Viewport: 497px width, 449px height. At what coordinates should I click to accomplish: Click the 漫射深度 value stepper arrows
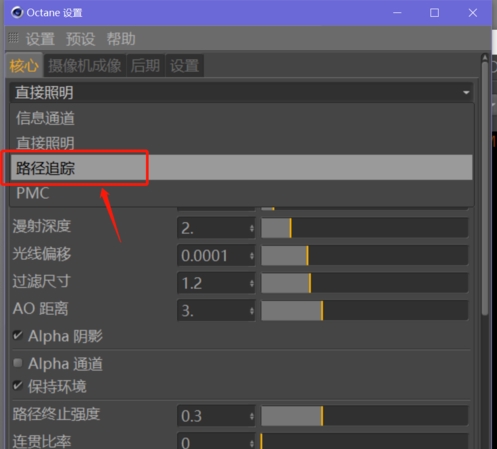click(x=252, y=228)
